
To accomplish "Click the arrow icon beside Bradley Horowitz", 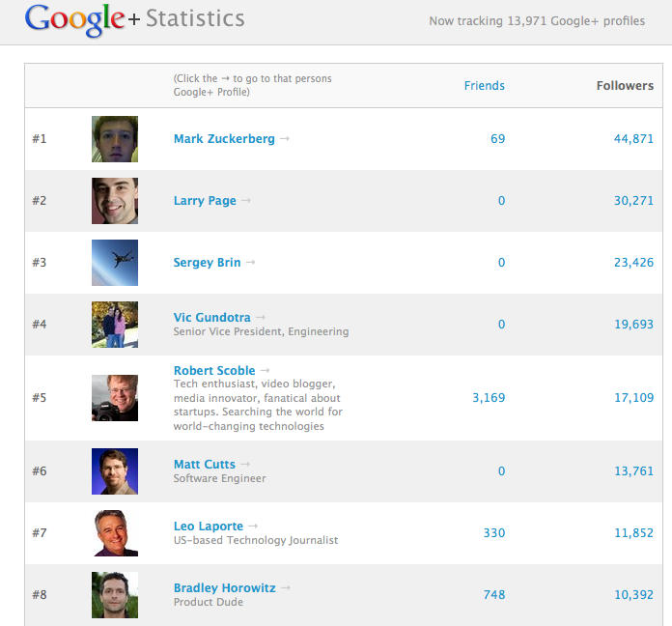I will click(x=286, y=588).
